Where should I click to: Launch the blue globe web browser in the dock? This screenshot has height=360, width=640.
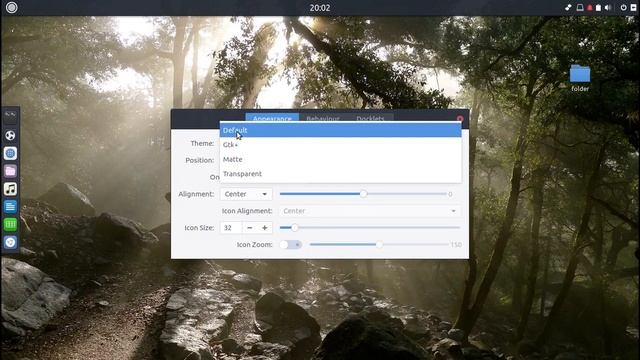[x=10, y=153]
